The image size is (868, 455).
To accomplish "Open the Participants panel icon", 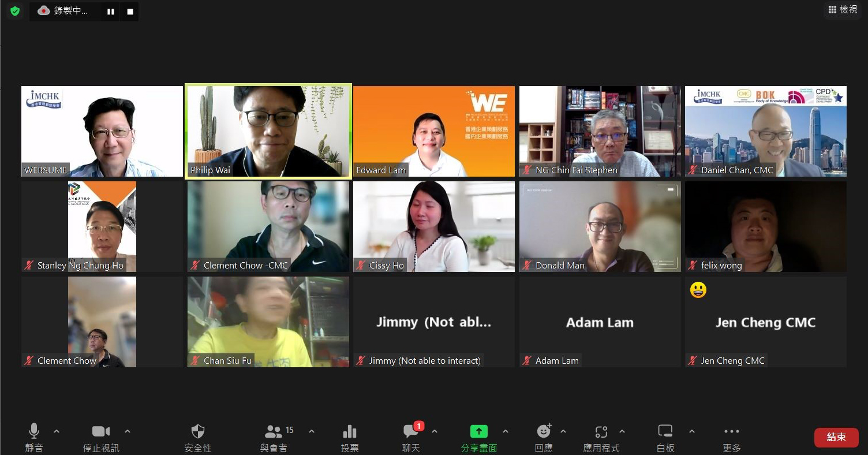I will 274,431.
